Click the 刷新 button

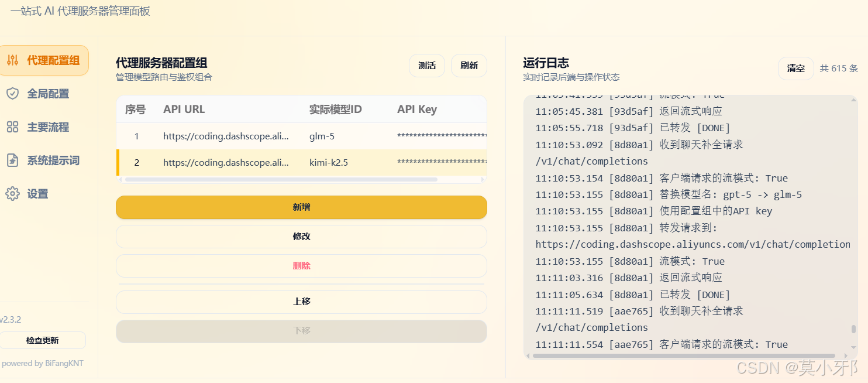[469, 66]
